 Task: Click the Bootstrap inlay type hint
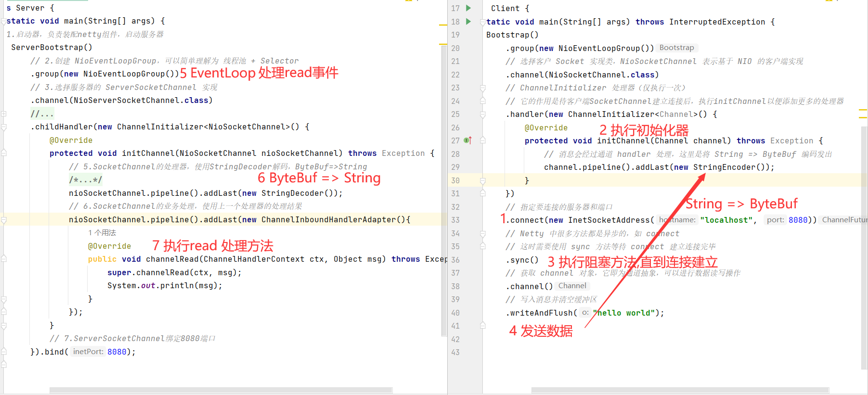click(x=676, y=48)
